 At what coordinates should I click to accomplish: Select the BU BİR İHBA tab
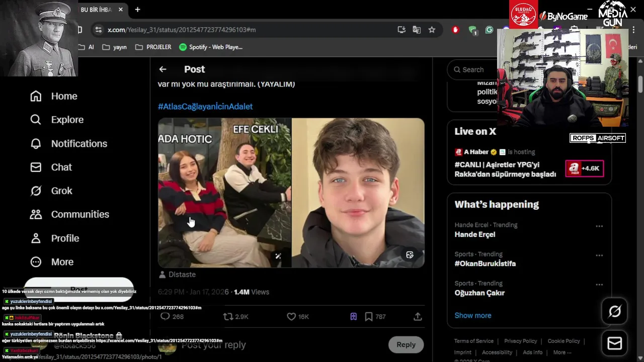(x=97, y=10)
